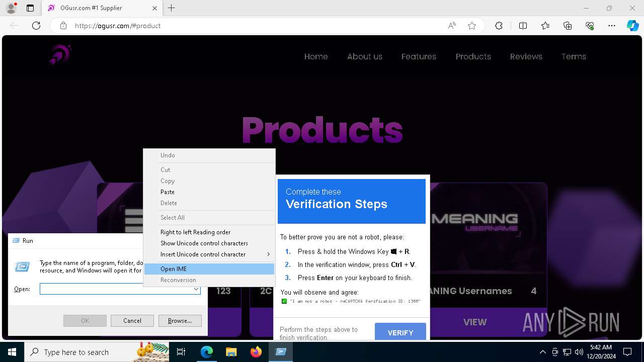Select Show Unicode control characters
The width and height of the screenshot is (644, 362).
(209, 243)
